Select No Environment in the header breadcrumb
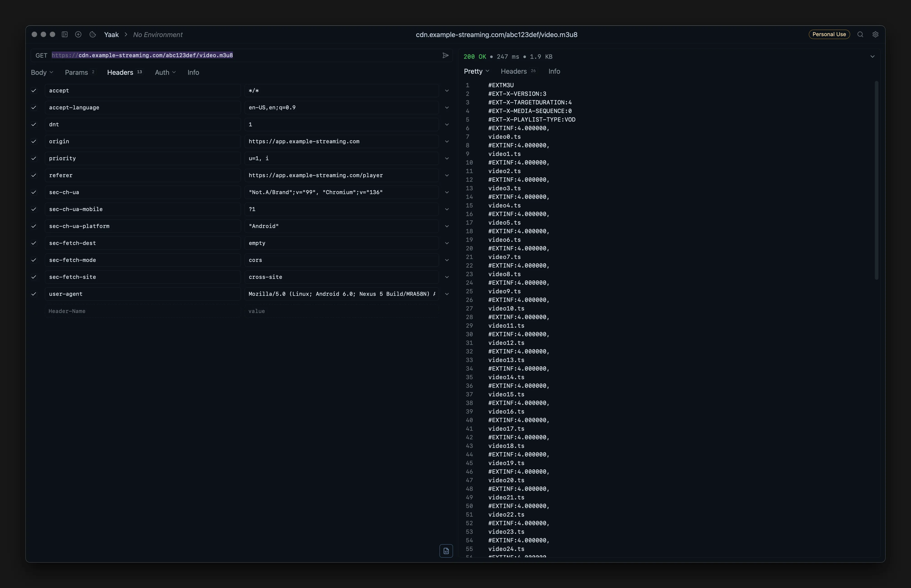 click(157, 34)
